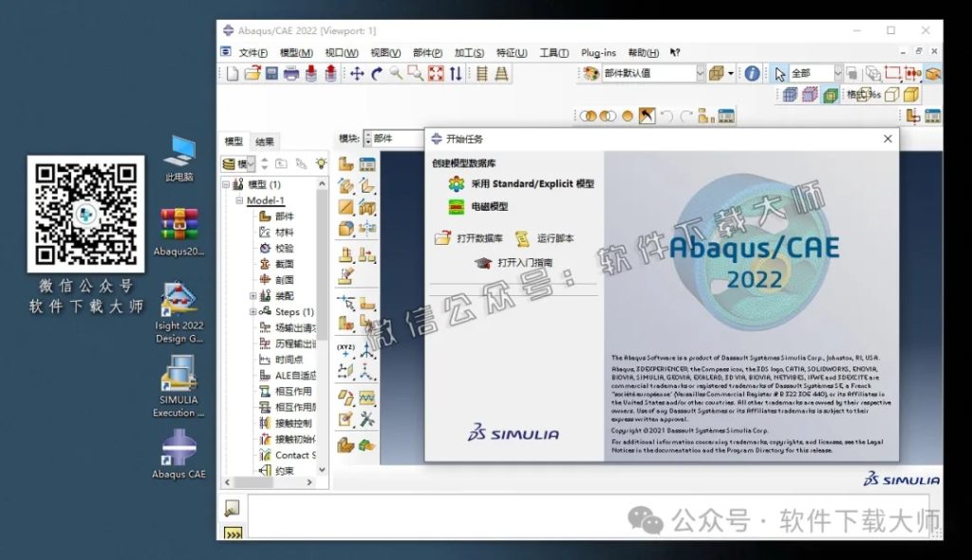Activate the Rotate View toolbar tool
The width and height of the screenshot is (972, 560).
375,74
